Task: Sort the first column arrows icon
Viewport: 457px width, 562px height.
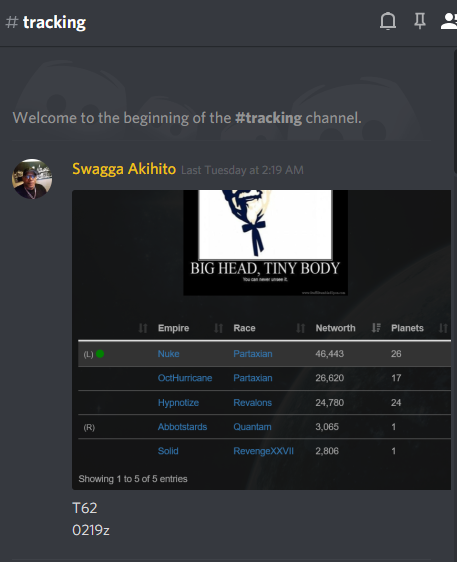Action: point(143,328)
